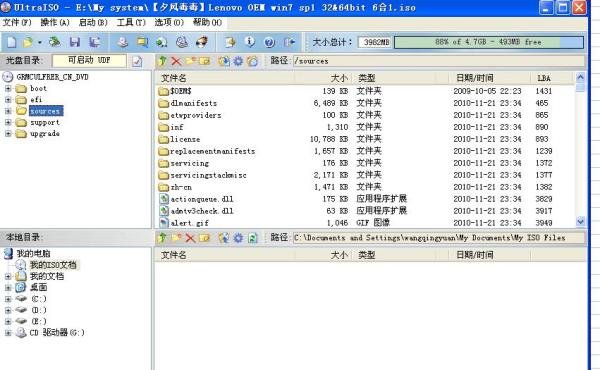Click the Add to image icon in local toolbar

pyautogui.click(x=224, y=238)
